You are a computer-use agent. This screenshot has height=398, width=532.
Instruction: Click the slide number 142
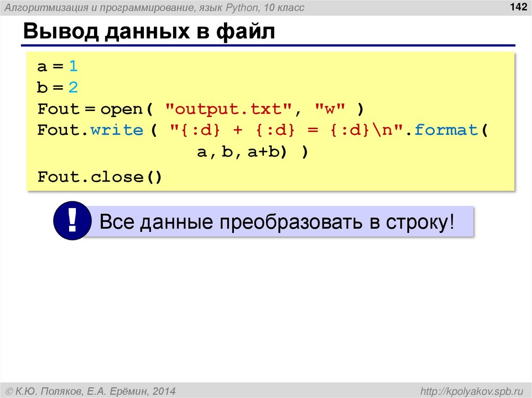click(518, 7)
